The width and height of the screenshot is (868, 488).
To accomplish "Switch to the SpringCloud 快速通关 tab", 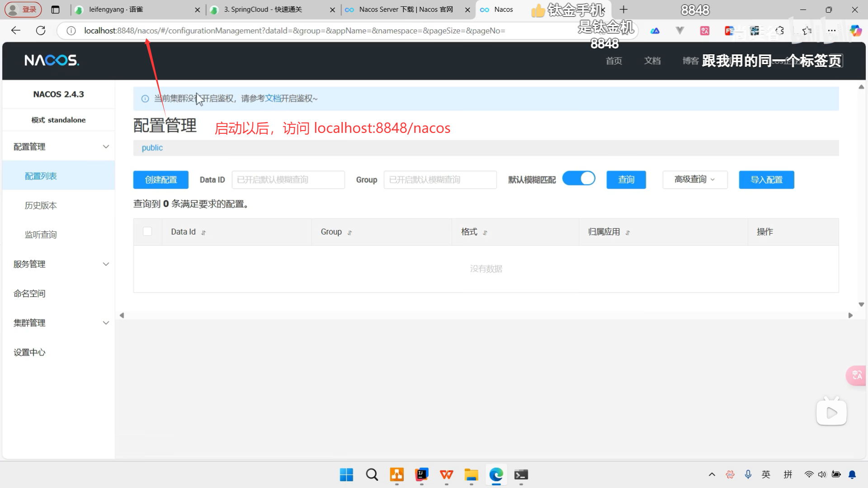I will [x=263, y=9].
